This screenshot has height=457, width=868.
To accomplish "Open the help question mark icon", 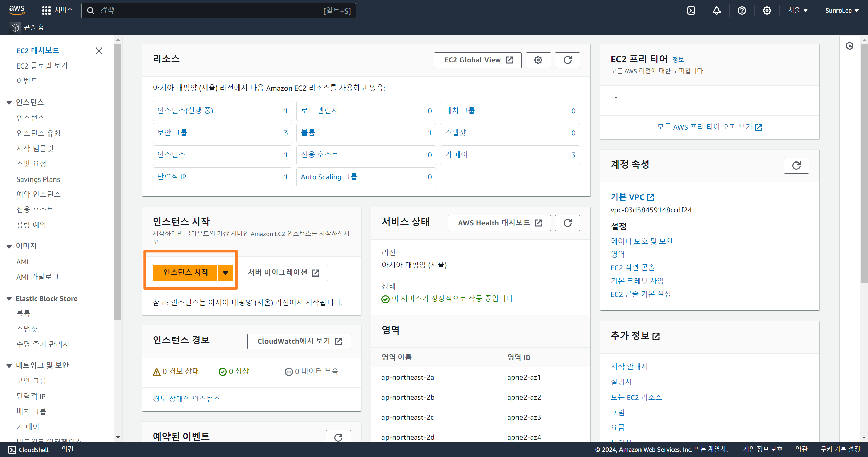I will pyautogui.click(x=742, y=11).
